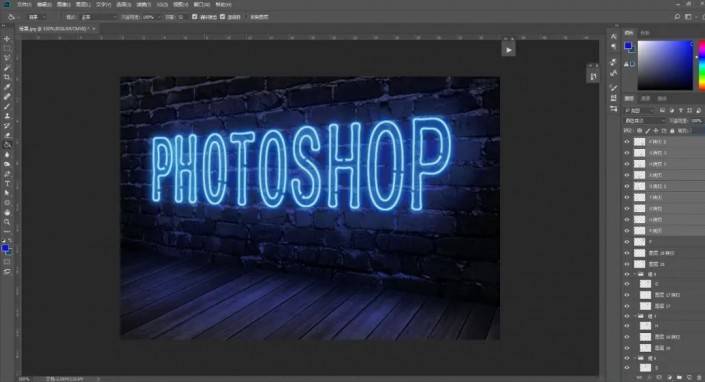Select the Blur tool
Screen dimensions: 705x382
7,155
